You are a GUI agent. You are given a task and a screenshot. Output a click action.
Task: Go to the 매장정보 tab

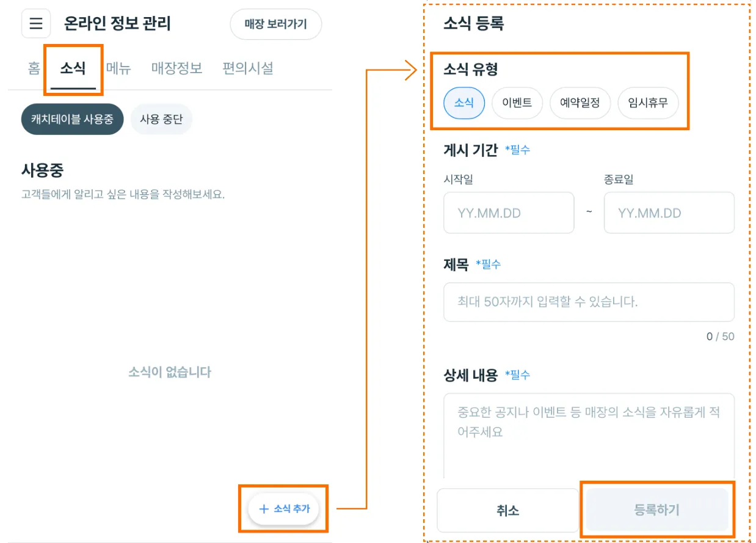click(176, 68)
